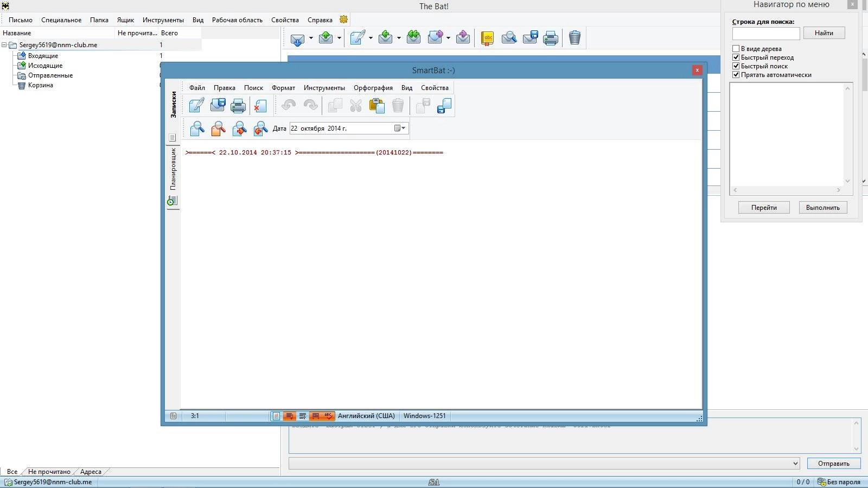Click the redirect message purple arrow icon
The width and height of the screenshot is (868, 488).
pos(463,38)
